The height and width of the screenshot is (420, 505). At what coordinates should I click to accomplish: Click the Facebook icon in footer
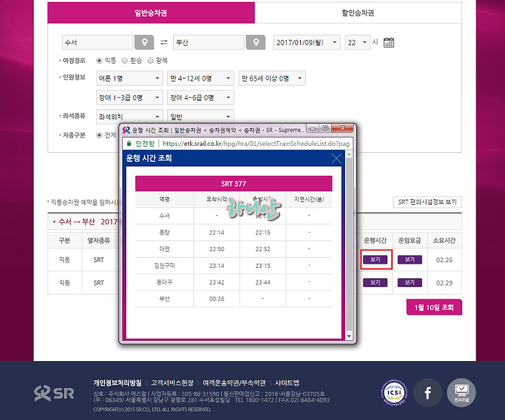[427, 393]
